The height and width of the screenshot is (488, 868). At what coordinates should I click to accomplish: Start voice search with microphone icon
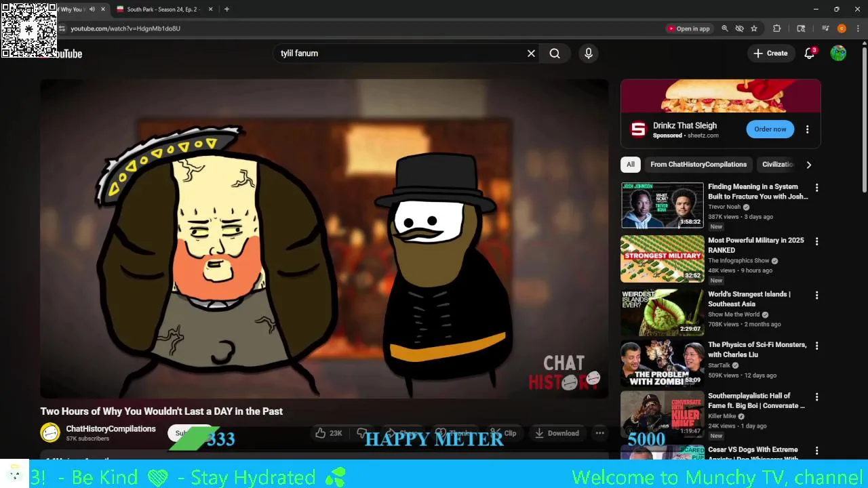pos(589,54)
